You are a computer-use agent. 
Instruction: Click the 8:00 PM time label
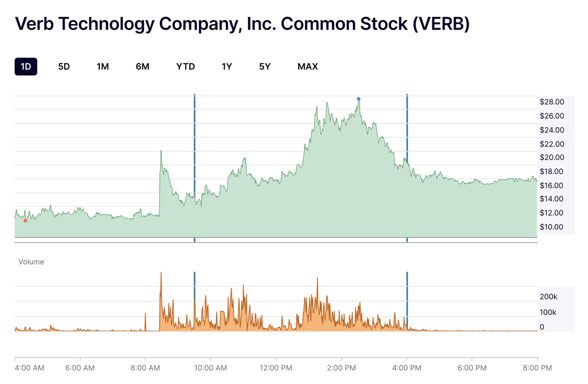536,368
